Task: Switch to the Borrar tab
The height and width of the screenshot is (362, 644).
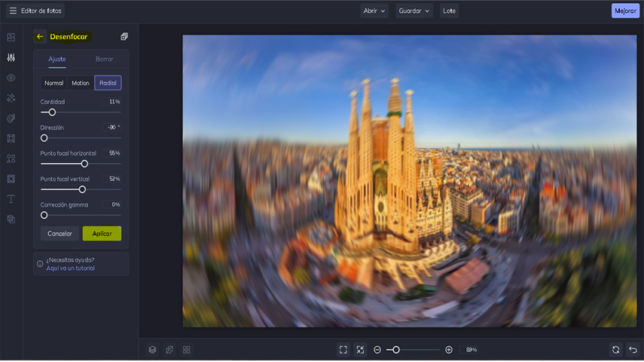Action: coord(105,59)
